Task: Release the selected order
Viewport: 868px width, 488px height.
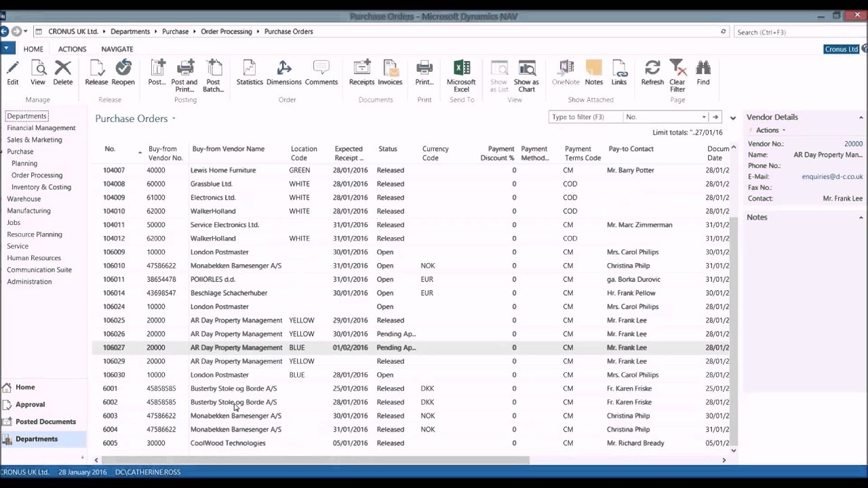Action: pyautogui.click(x=96, y=73)
